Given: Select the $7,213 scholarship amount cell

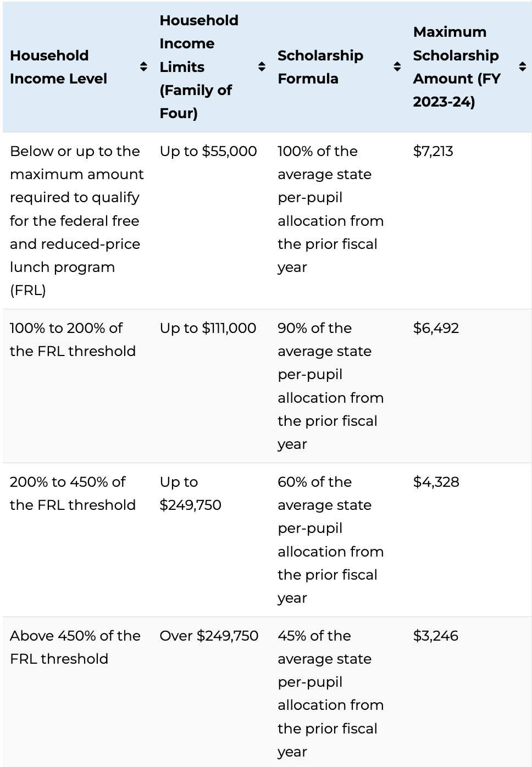Looking at the screenshot, I should (x=433, y=151).
